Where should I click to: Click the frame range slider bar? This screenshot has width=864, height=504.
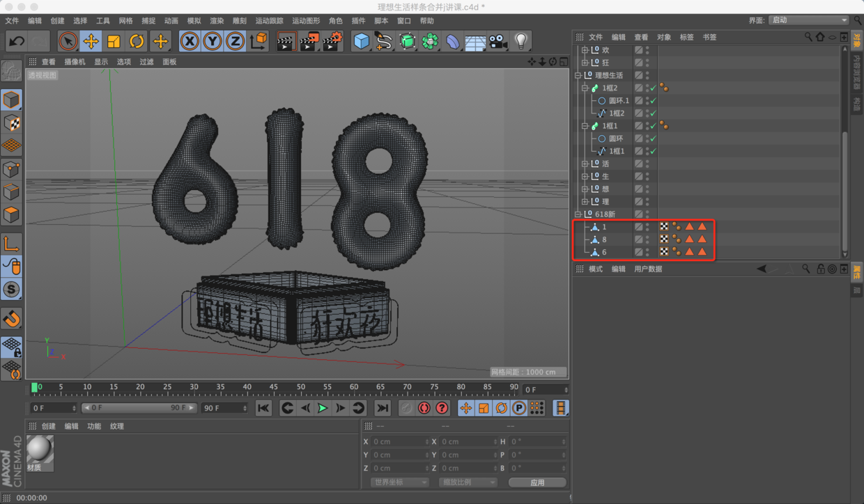[139, 408]
